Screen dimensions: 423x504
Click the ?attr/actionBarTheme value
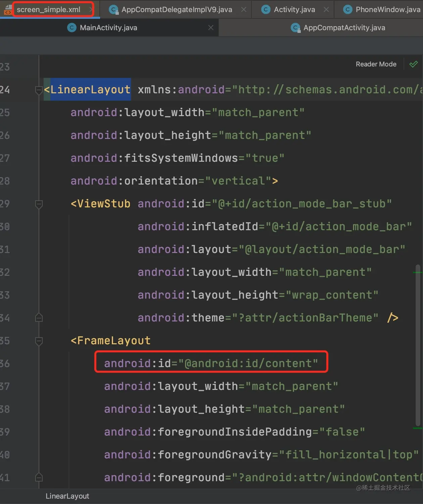click(305, 318)
